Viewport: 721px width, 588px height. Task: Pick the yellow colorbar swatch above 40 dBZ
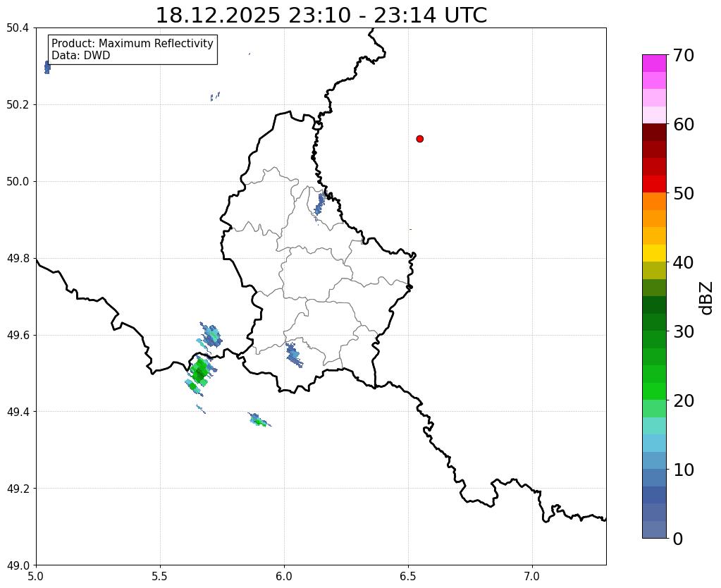pyautogui.click(x=654, y=253)
